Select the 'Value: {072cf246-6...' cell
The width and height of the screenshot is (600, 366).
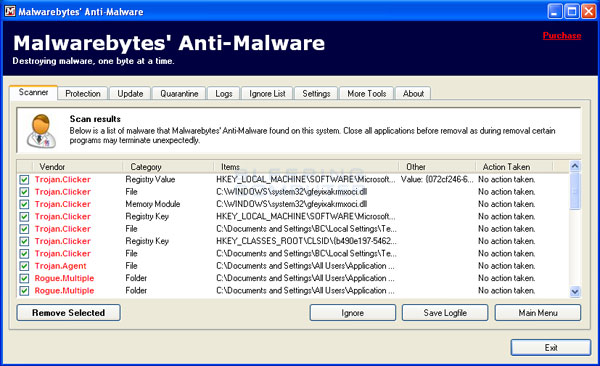tap(437, 180)
